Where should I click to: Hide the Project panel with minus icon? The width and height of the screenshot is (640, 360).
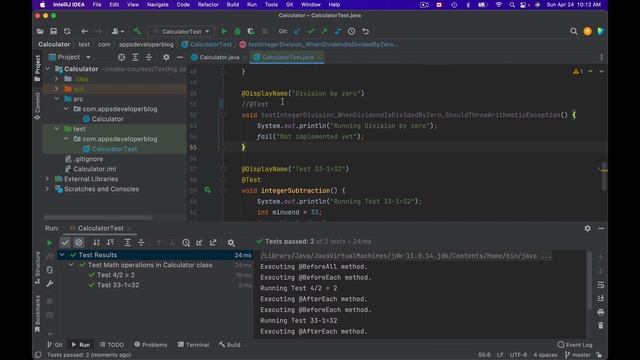(x=180, y=58)
